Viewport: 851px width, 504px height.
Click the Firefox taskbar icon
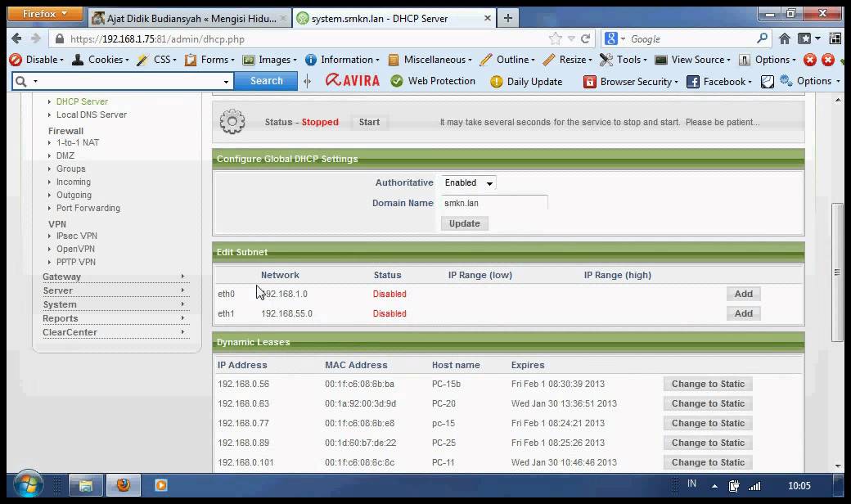coord(124,485)
